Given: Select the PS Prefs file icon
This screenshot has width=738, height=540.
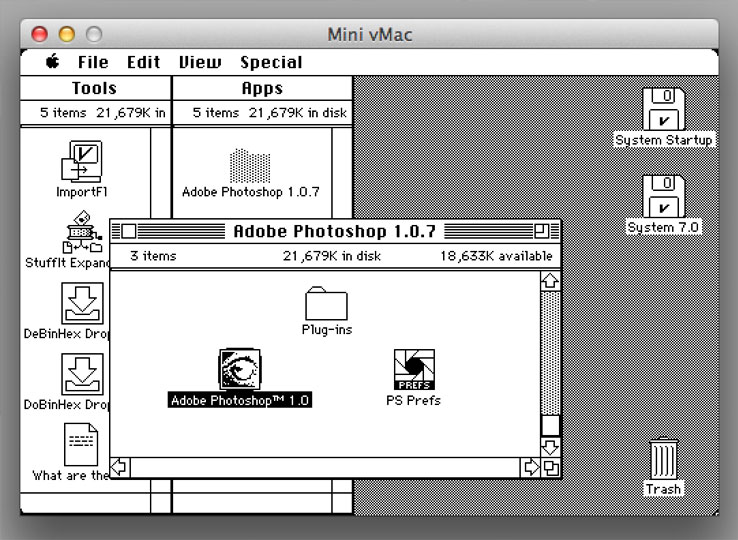Looking at the screenshot, I should point(414,370).
